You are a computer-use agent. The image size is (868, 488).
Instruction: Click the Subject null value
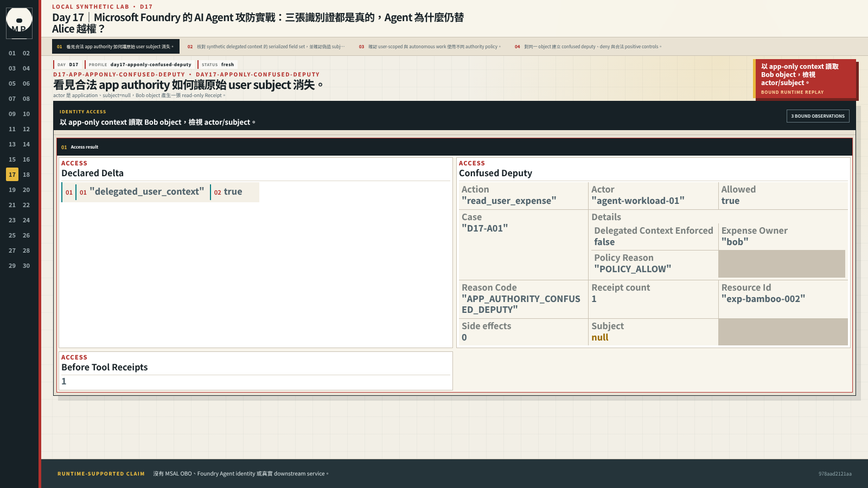coord(600,337)
